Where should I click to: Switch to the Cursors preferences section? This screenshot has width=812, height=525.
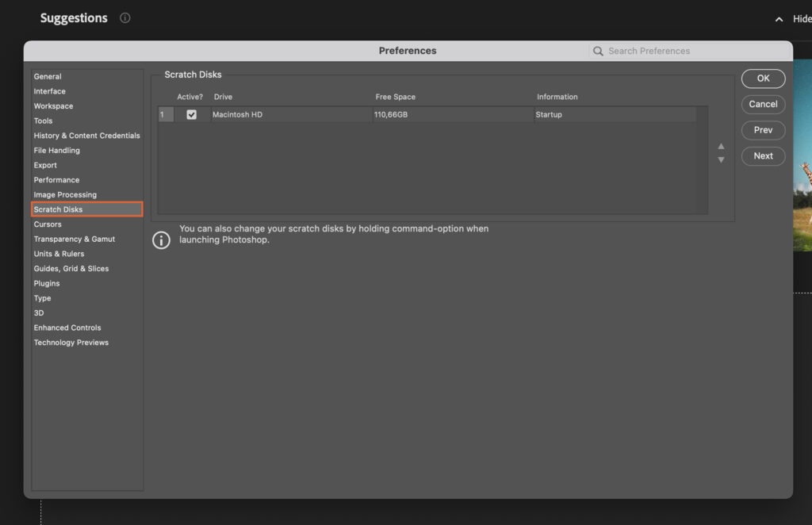click(x=48, y=224)
